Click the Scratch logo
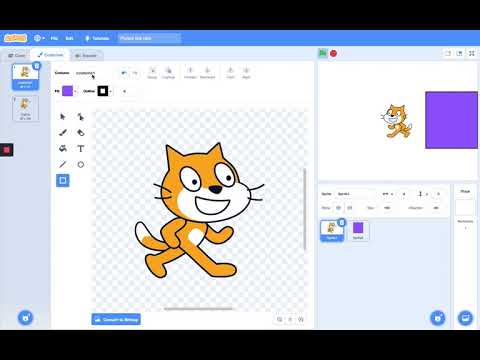The image size is (480, 360). [x=15, y=38]
